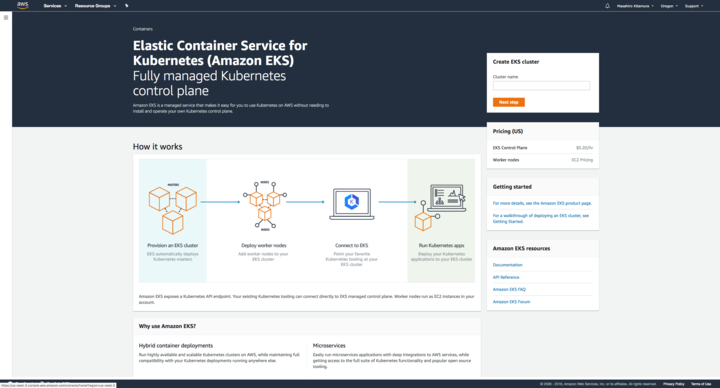Open the notifications bell icon
Viewport: 720px width, 388px height.
[x=608, y=6]
